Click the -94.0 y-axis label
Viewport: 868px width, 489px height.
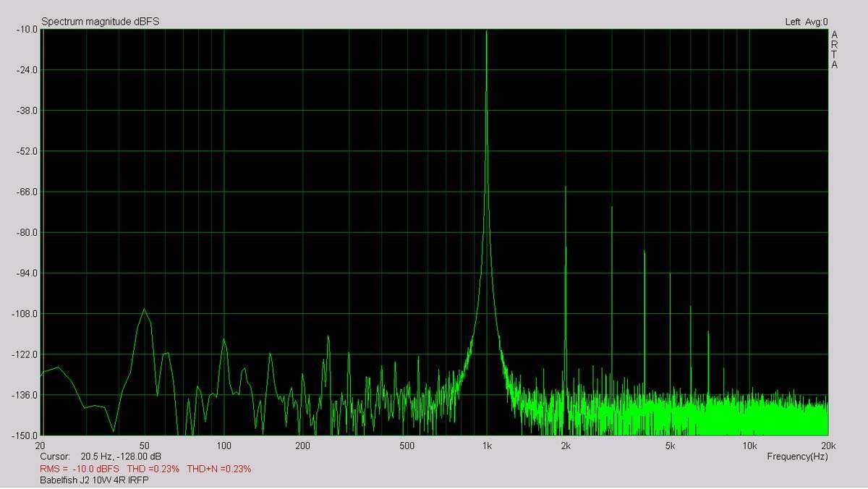point(26,273)
